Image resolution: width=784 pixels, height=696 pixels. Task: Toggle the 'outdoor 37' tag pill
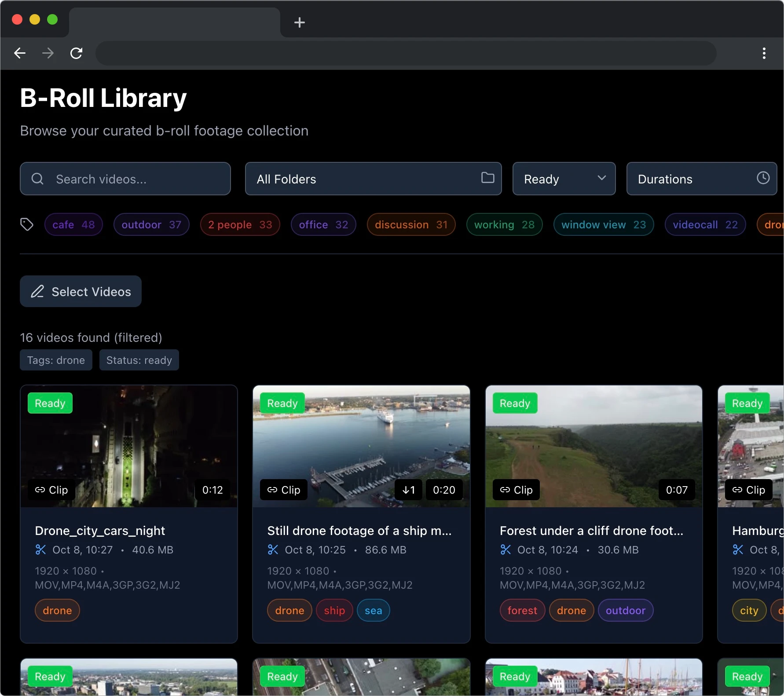tap(151, 224)
